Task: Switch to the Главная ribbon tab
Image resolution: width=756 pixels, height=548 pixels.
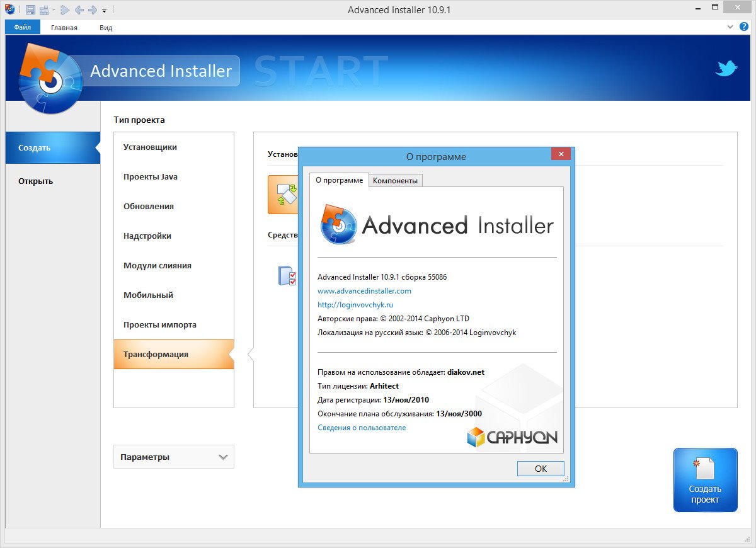Action: [x=64, y=27]
